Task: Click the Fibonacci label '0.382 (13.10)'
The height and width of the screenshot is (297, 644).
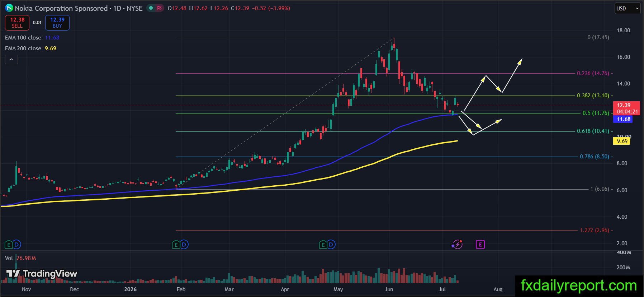Action: pyautogui.click(x=593, y=96)
